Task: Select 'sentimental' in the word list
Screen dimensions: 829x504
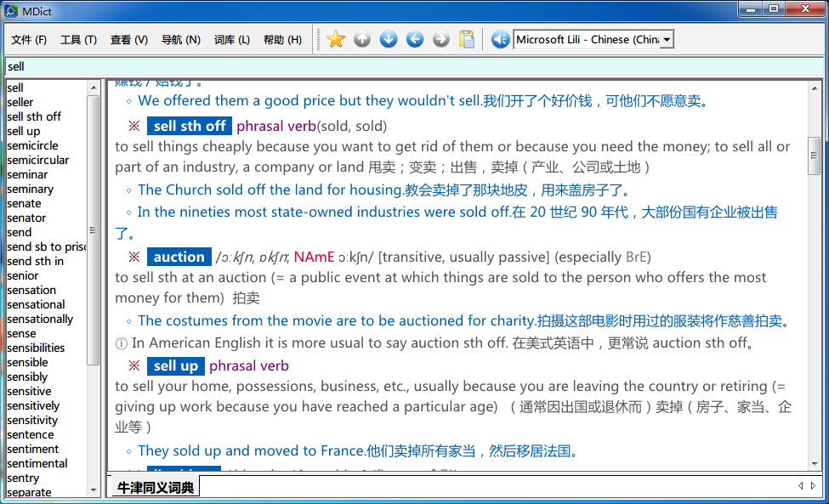Action: [x=37, y=463]
